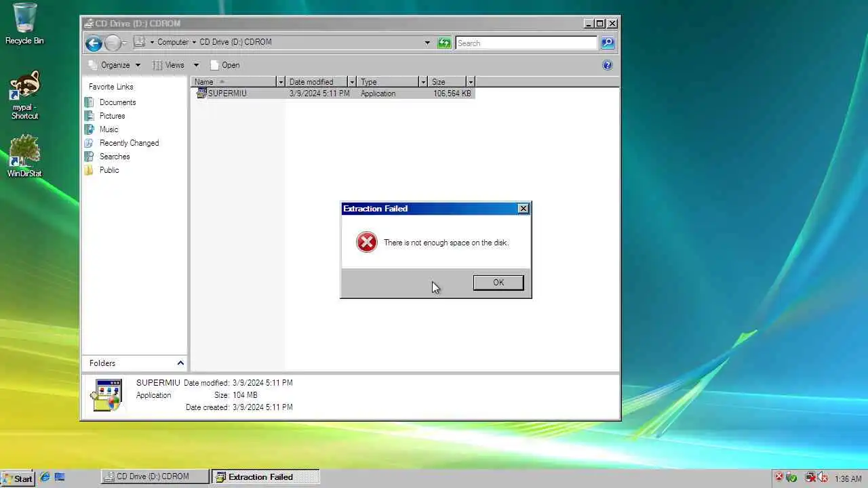This screenshot has height=488, width=868.
Task: Sort by the Date modified column
Action: [x=316, y=82]
